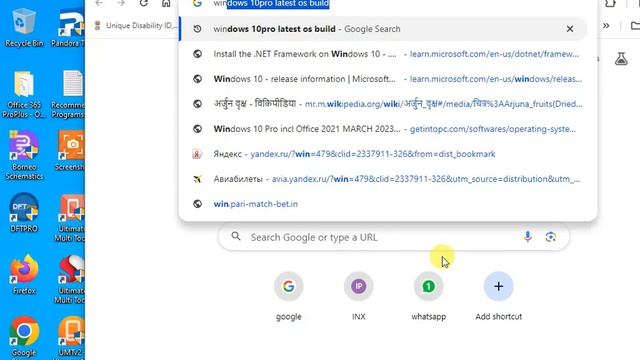Screen dimensions: 640x360
Task: Launch Ultimate Multi Tool shortcut next to Firefox
Action: [70, 280]
